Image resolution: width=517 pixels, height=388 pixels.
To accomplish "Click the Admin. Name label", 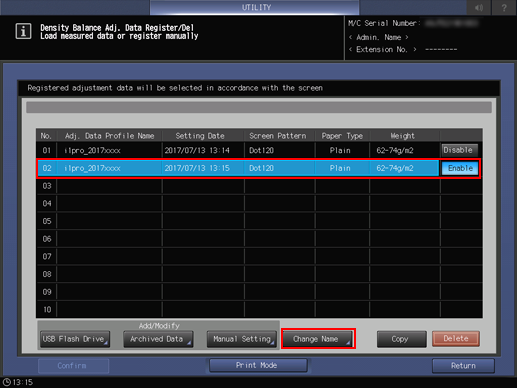I will tap(378, 37).
